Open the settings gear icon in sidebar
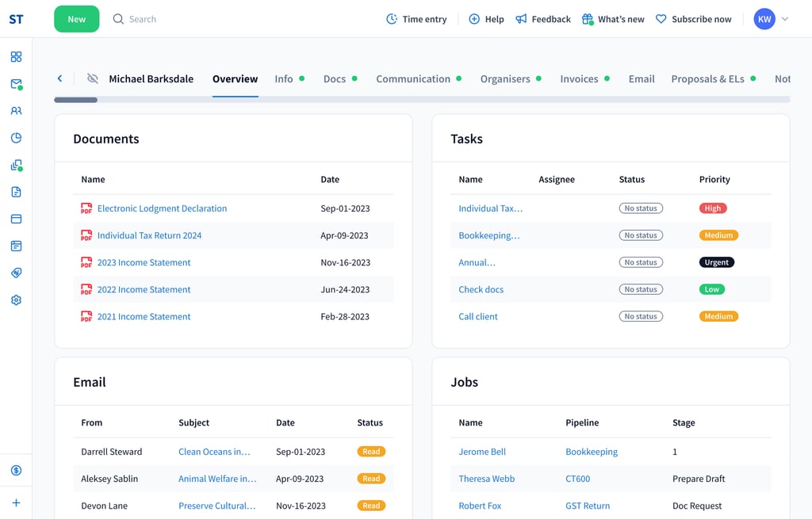The width and height of the screenshot is (812, 519). pos(16,300)
